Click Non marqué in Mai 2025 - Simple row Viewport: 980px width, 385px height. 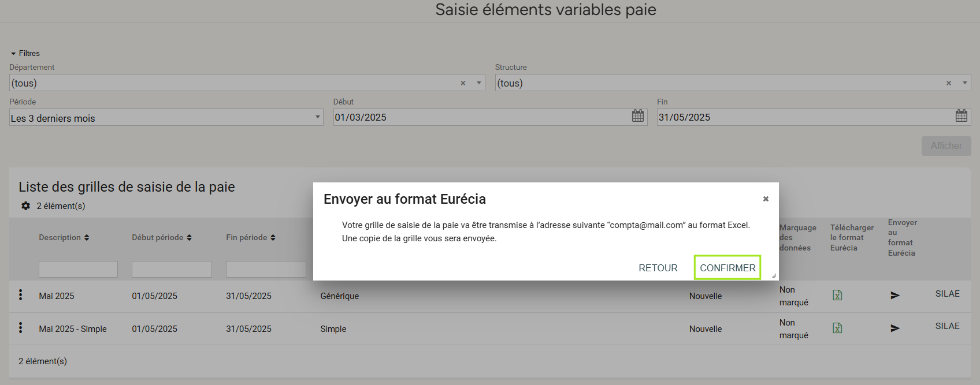(794, 329)
